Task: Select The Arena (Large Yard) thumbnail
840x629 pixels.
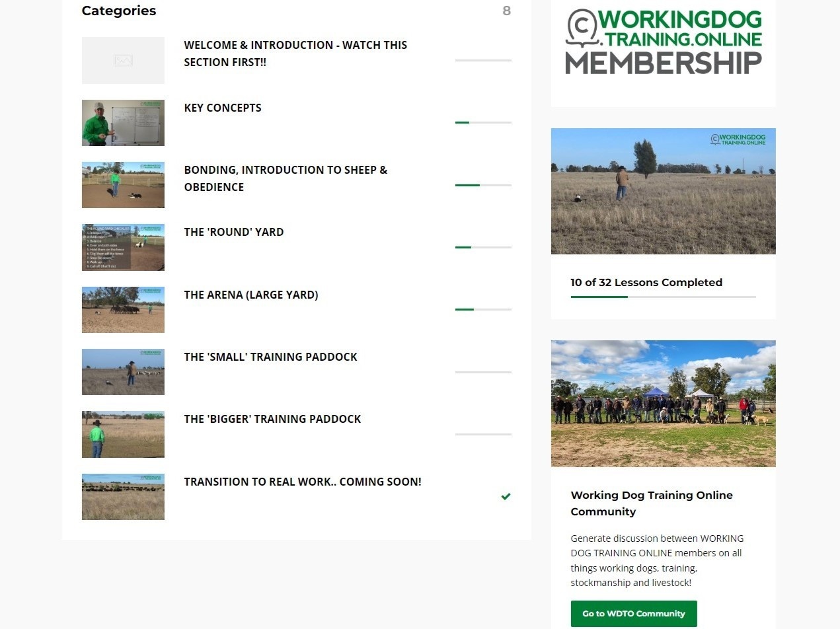Action: tap(123, 310)
